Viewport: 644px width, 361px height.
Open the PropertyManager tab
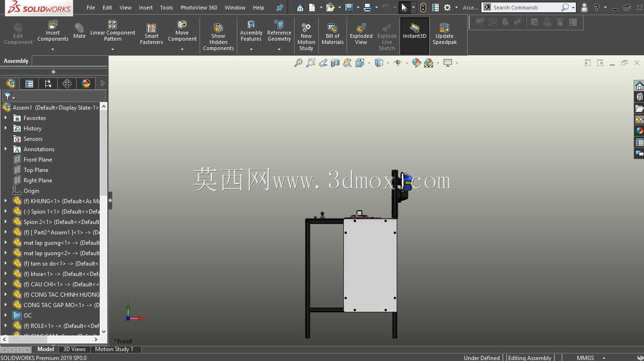click(x=29, y=84)
